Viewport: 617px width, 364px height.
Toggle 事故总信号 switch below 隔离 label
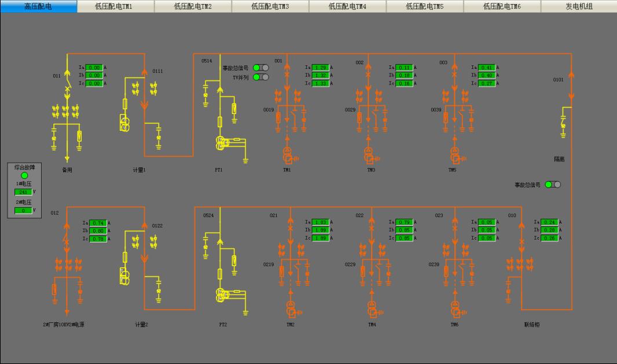(x=553, y=185)
